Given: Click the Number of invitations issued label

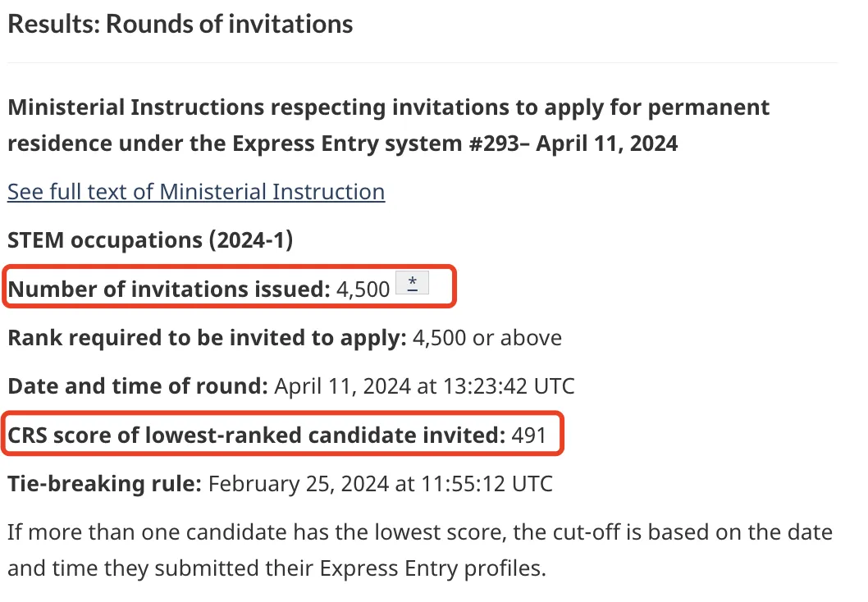Looking at the screenshot, I should click(x=169, y=289).
